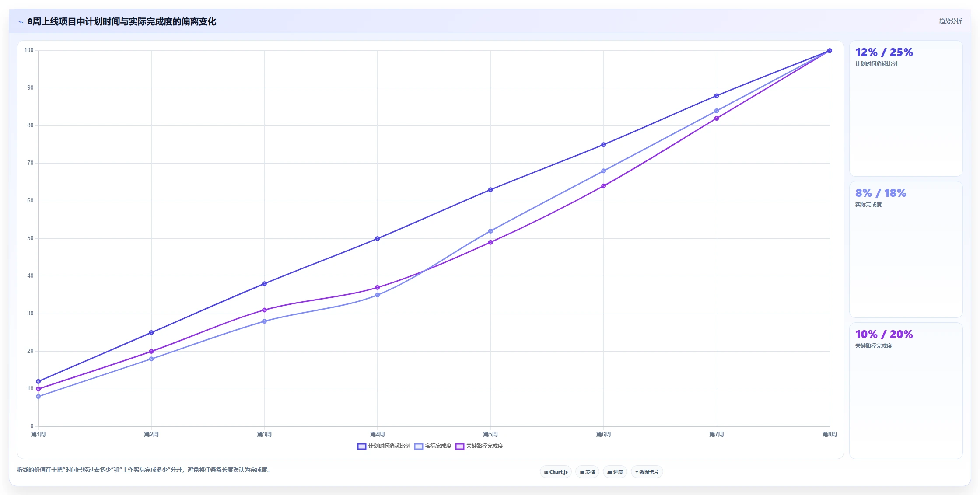Click the trend icon beside the chart title
The height and width of the screenshot is (495, 980).
point(21,22)
